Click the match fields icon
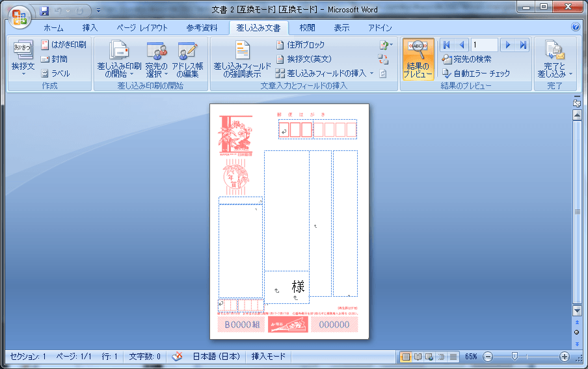Image resolution: width=588 pixels, height=369 pixels. pos(383,59)
